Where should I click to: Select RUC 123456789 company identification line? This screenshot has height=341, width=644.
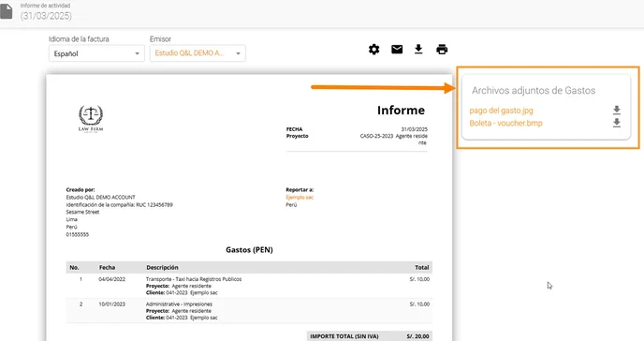pyautogui.click(x=120, y=204)
